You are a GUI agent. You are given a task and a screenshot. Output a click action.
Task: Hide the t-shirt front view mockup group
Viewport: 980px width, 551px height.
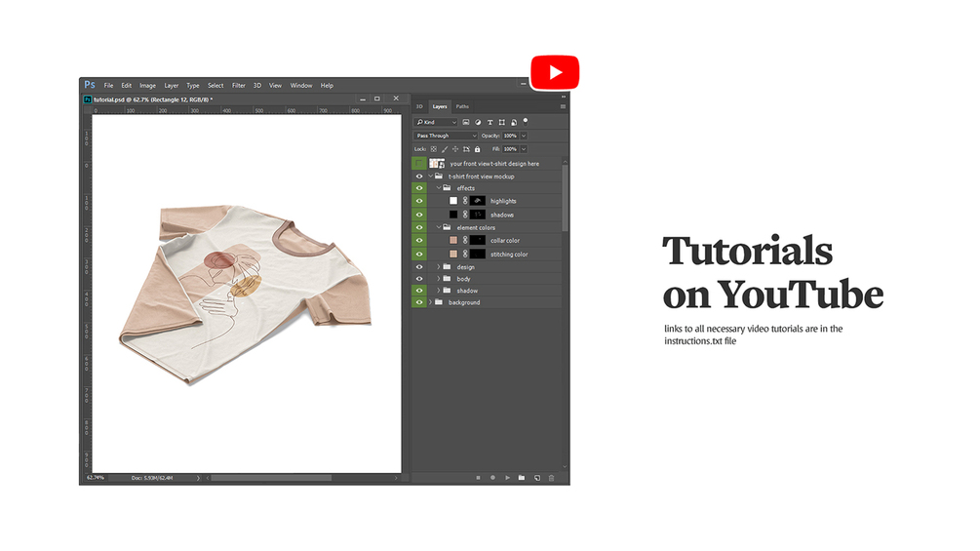[419, 177]
